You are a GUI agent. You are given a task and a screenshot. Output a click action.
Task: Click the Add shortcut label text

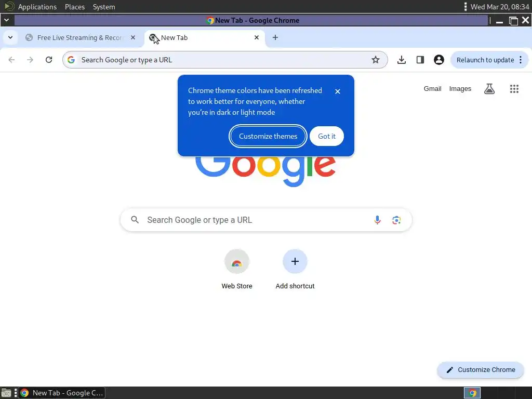point(295,286)
